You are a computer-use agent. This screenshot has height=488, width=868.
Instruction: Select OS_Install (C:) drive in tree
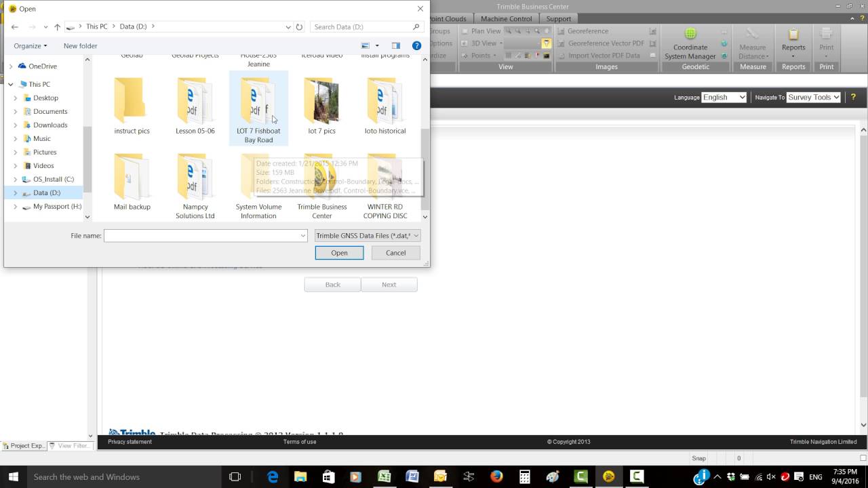click(x=54, y=179)
